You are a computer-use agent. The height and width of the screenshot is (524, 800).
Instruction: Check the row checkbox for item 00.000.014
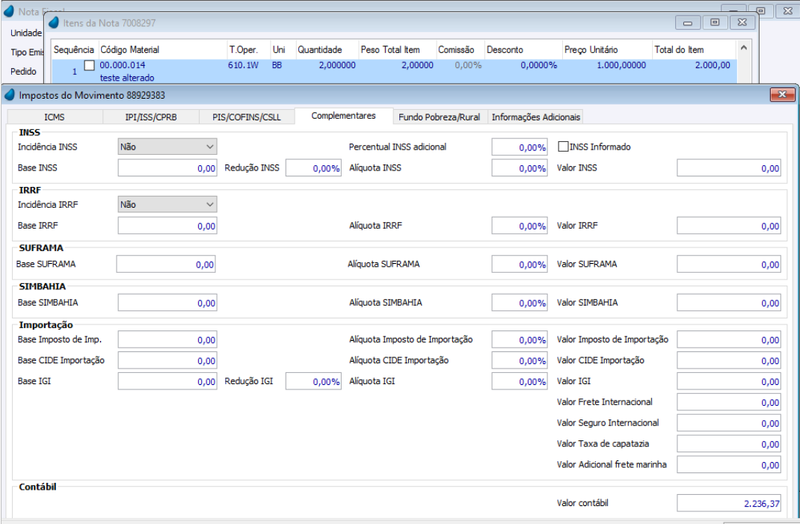click(89, 65)
